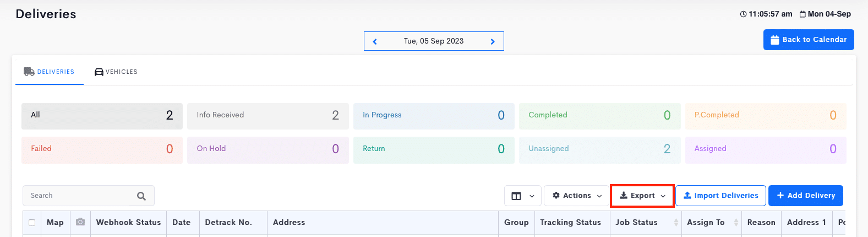Click the camera icon column header
Viewport: 868px width, 237px height.
80,222
